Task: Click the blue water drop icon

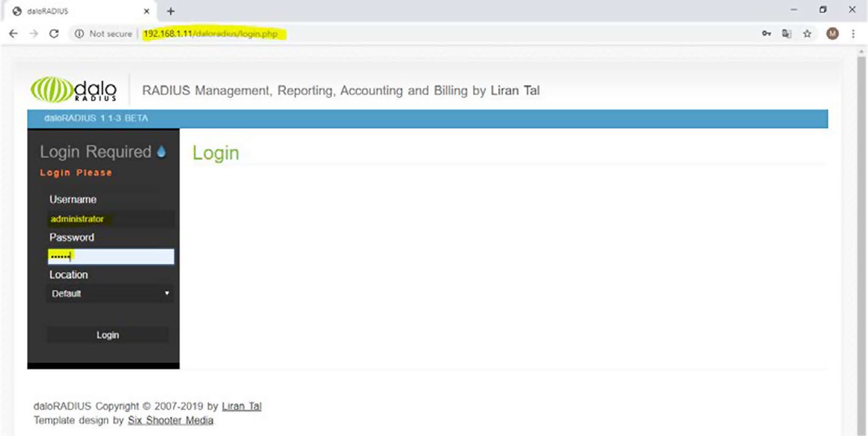Action: 162,151
